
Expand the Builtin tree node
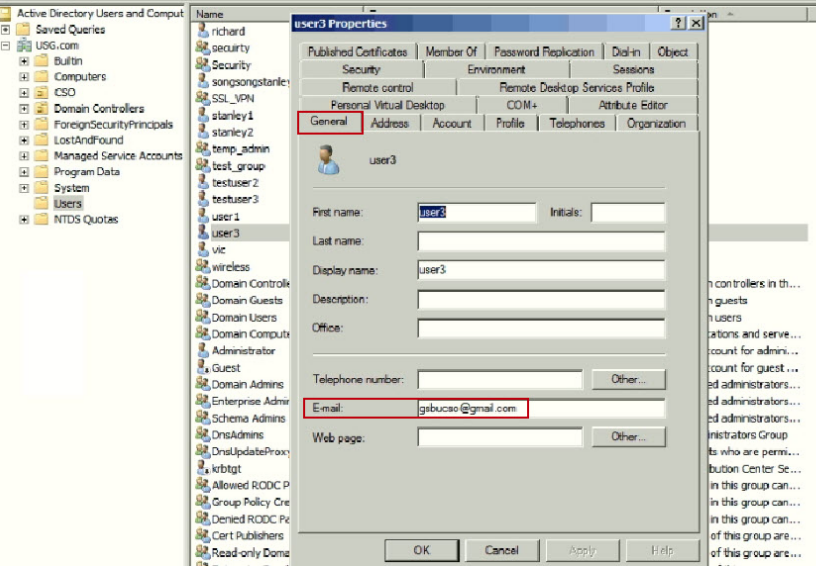click(24, 61)
